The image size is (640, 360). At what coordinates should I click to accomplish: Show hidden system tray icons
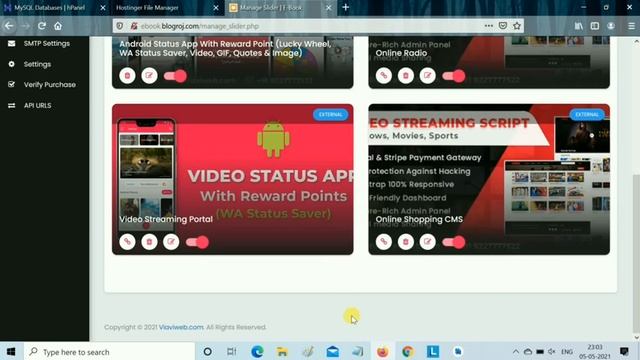coord(516,351)
